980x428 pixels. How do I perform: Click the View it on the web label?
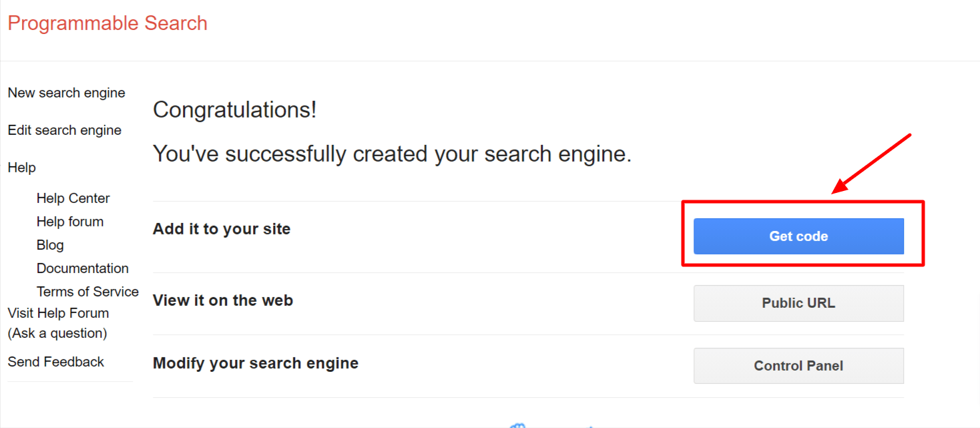click(223, 300)
